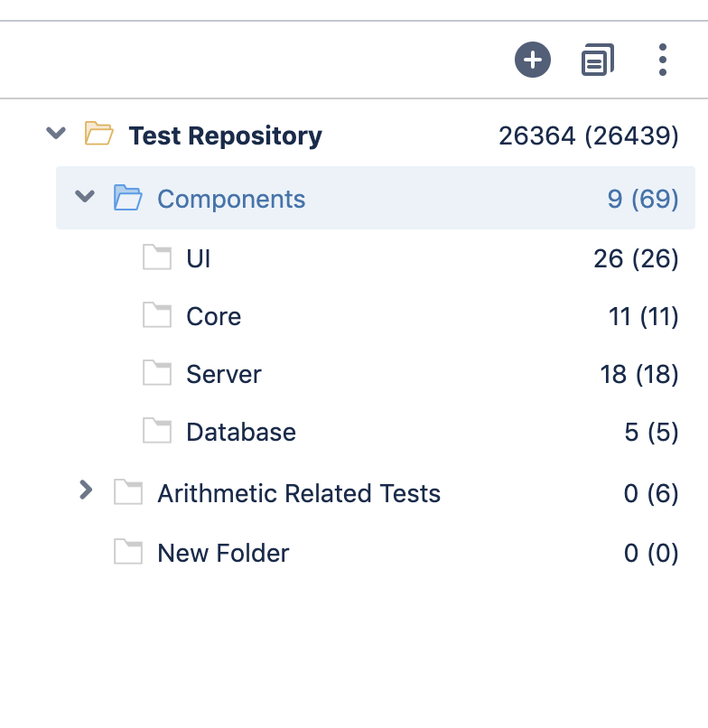Click the Core folder icon

click(x=157, y=315)
